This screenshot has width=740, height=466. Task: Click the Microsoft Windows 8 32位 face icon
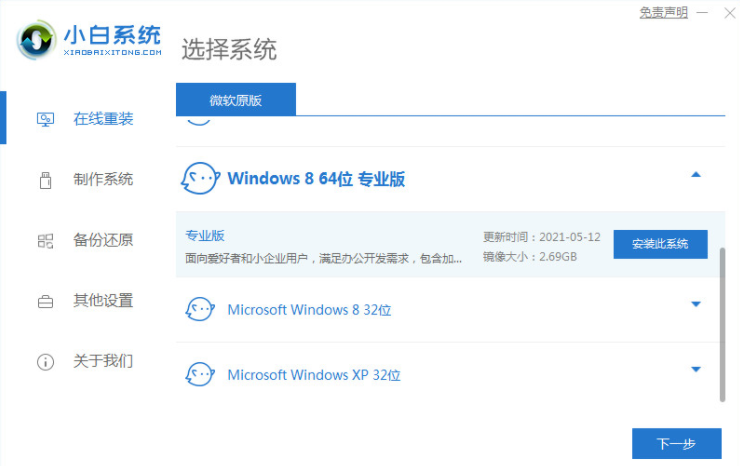pyautogui.click(x=200, y=309)
